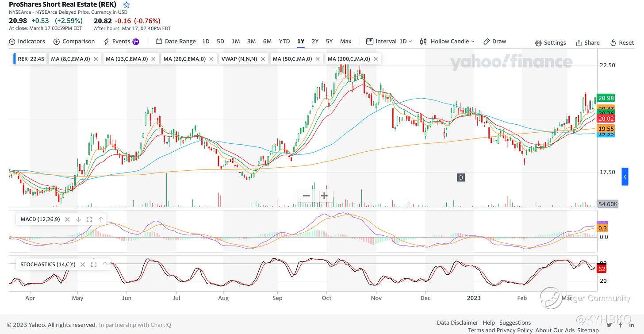
Task: Maximize the Stochastics panel
Action: (x=94, y=265)
